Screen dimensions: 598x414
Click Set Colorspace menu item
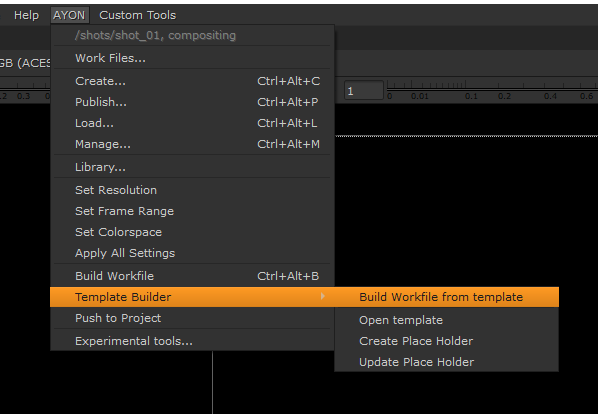(x=192, y=232)
